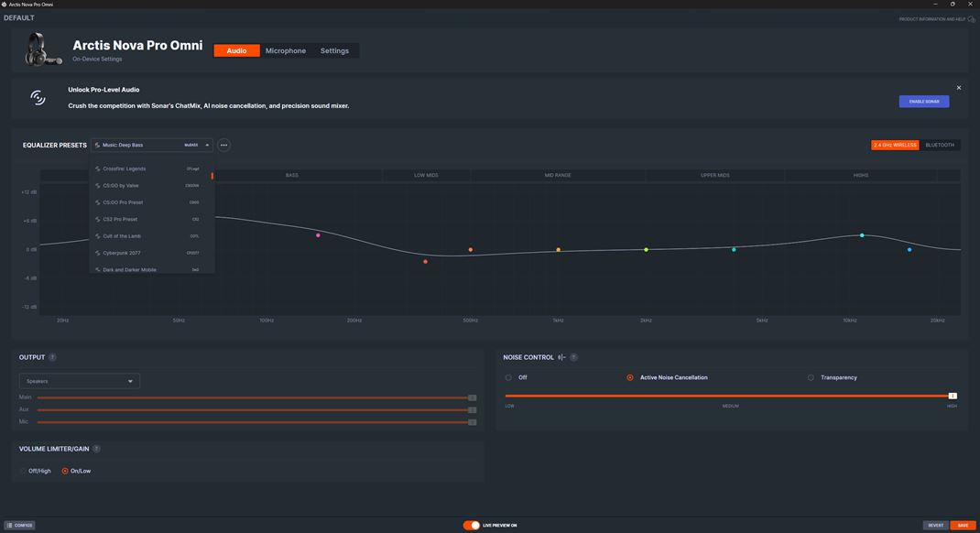980x533 pixels.
Task: Open the equalizer preset more-options ellipsis button
Action: 223,145
